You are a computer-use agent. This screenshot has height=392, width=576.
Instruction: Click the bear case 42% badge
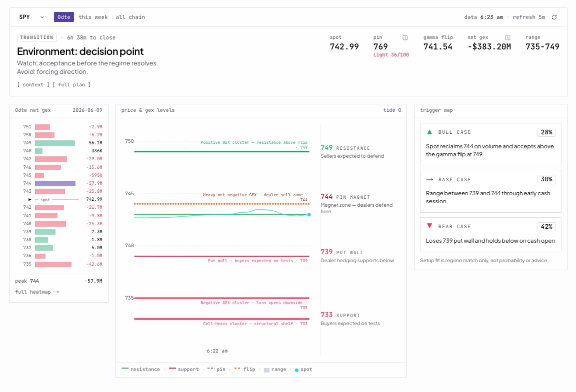pyautogui.click(x=546, y=227)
